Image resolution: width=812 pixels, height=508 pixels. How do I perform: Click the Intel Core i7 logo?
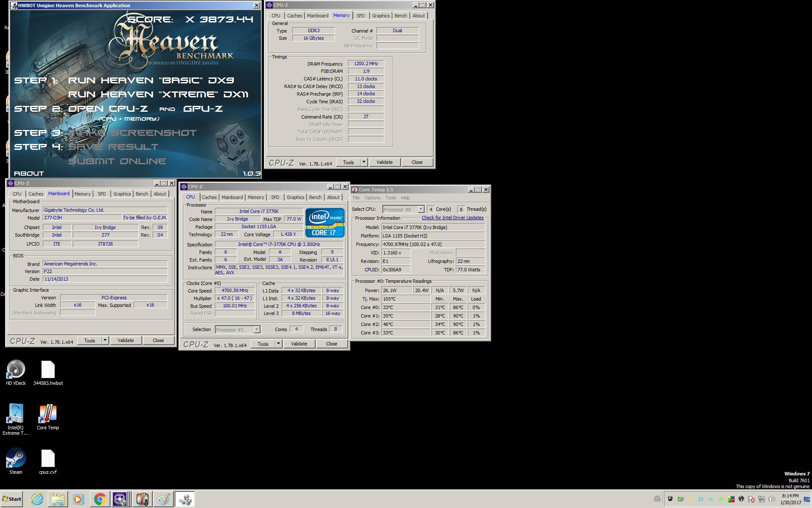pyautogui.click(x=325, y=222)
